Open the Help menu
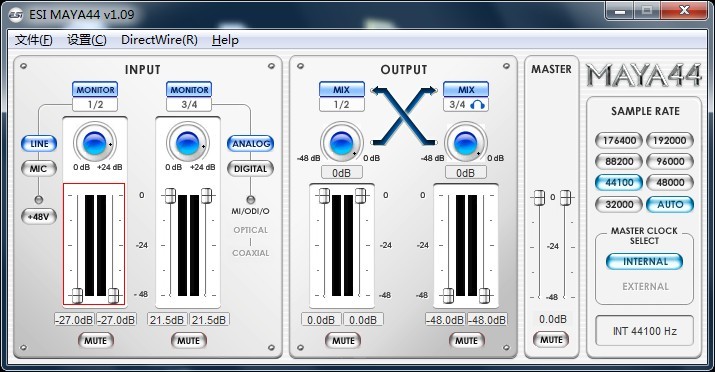The width and height of the screenshot is (715, 372). tap(225, 40)
